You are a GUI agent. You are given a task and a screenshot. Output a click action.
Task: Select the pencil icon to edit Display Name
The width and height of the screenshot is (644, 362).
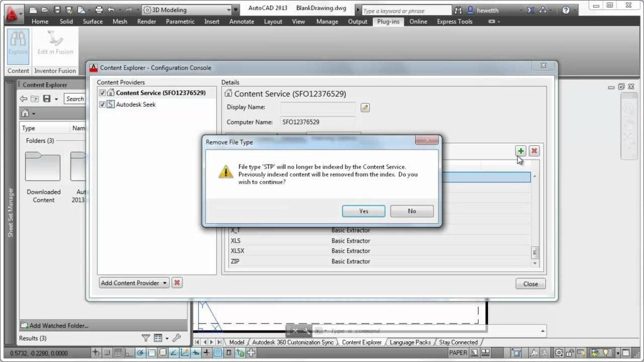[366, 107]
